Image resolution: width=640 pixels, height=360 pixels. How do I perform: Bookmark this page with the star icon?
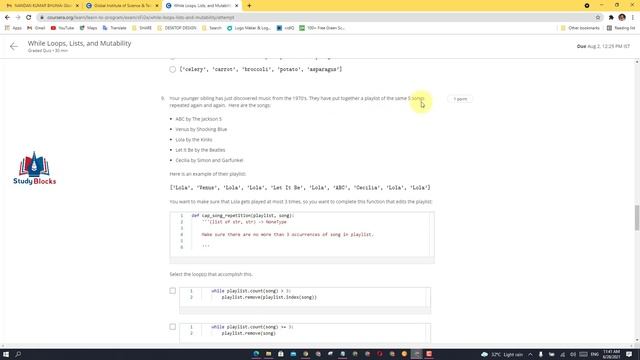[x=598, y=18]
